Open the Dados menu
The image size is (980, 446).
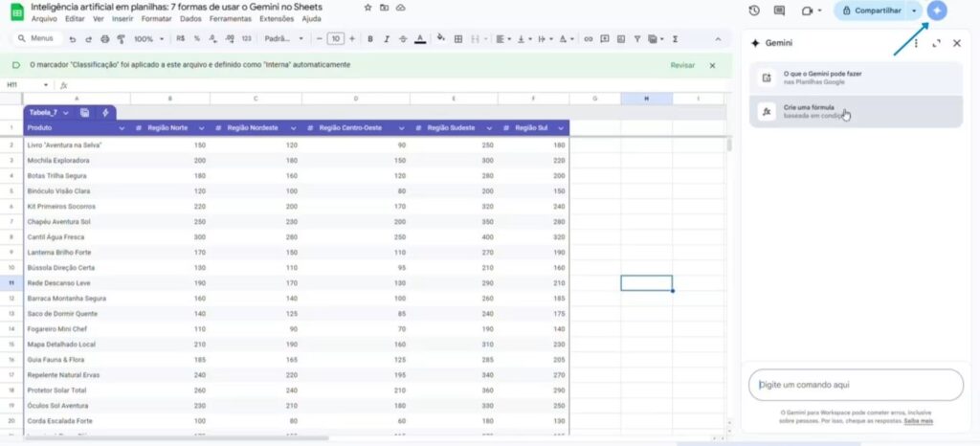point(190,19)
